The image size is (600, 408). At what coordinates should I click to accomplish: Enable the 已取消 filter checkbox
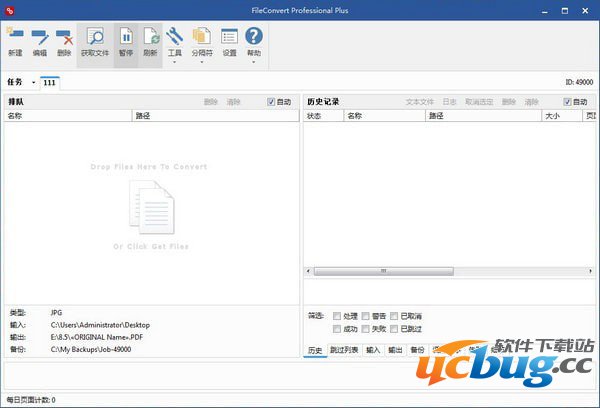394,316
